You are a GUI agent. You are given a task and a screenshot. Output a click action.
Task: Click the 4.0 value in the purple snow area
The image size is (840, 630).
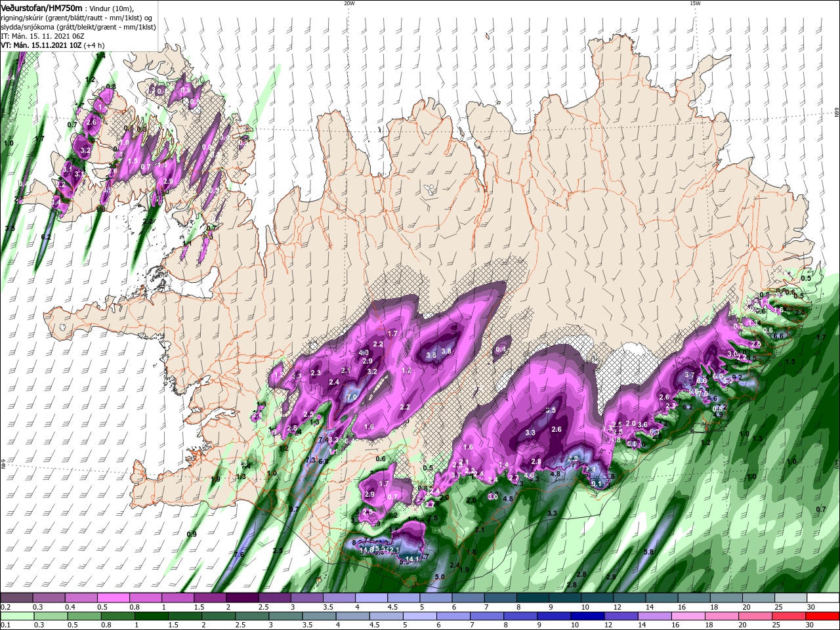(x=364, y=353)
